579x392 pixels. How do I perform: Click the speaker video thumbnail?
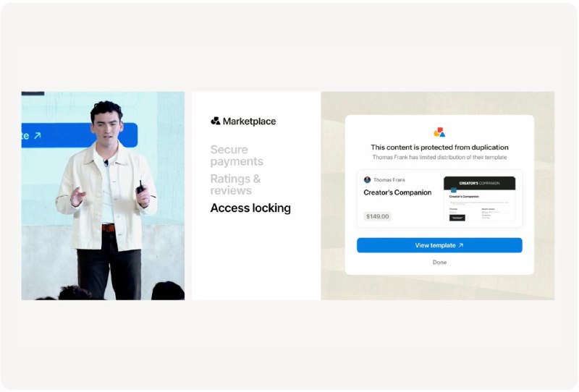pos(103,195)
